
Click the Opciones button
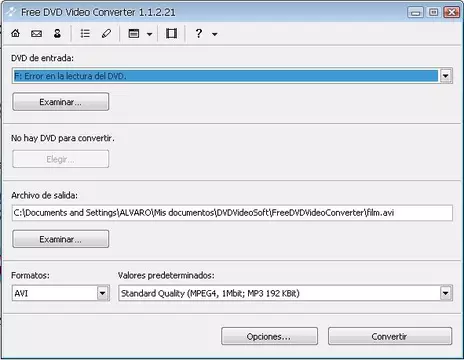[x=269, y=336]
